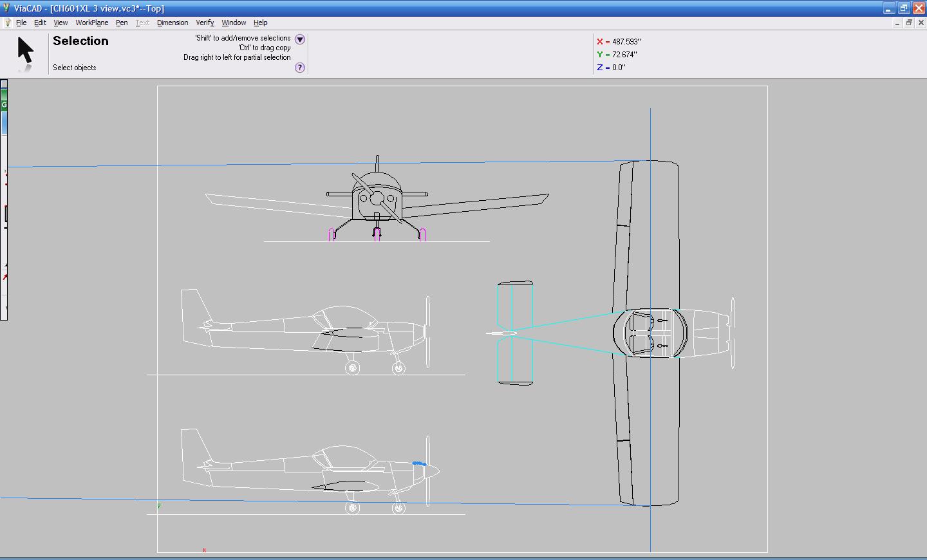Click the X coordinate value field
This screenshot has width=927, height=560.
[626, 42]
